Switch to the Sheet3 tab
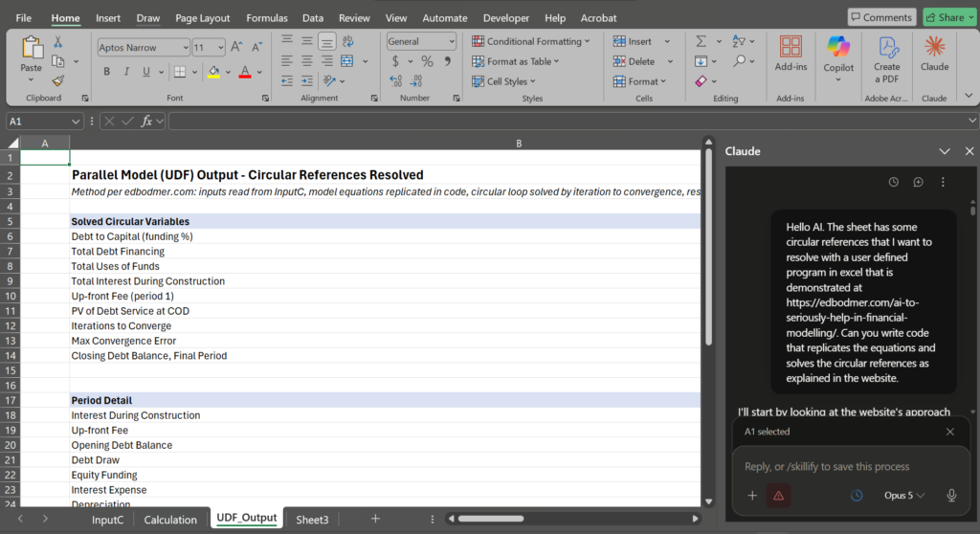The image size is (980, 534). click(312, 520)
